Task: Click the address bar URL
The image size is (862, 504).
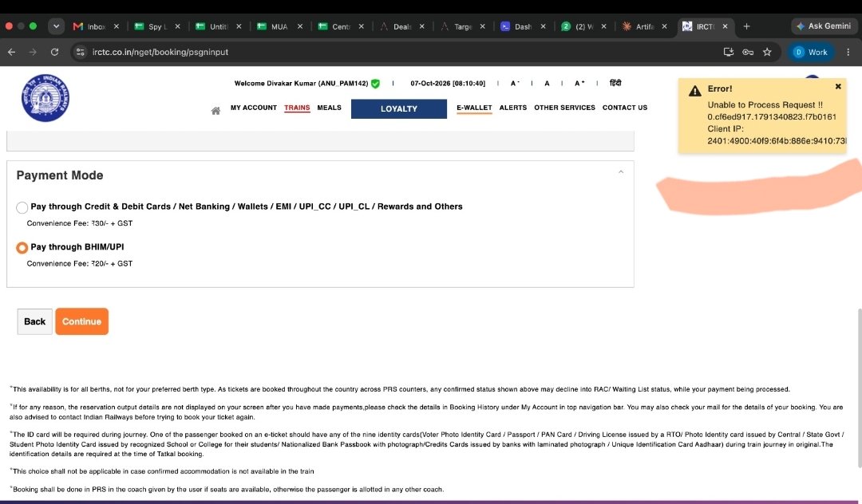Action: coord(160,52)
